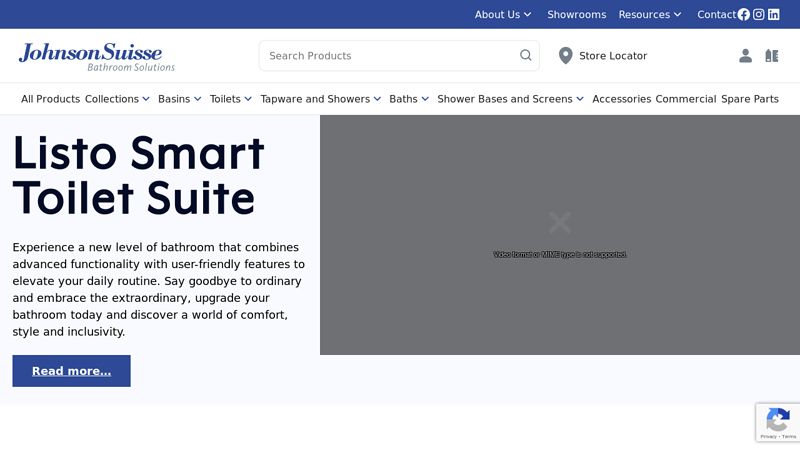Open All Products page
Image resolution: width=800 pixels, height=450 pixels.
[x=51, y=99]
